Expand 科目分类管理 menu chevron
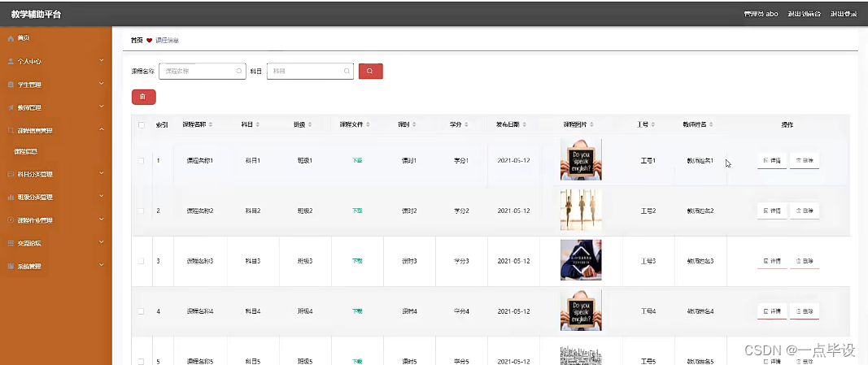 (102, 173)
